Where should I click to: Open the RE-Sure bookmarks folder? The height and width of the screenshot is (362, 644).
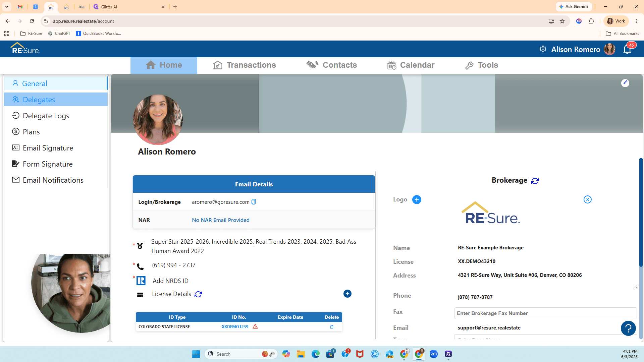click(31, 34)
